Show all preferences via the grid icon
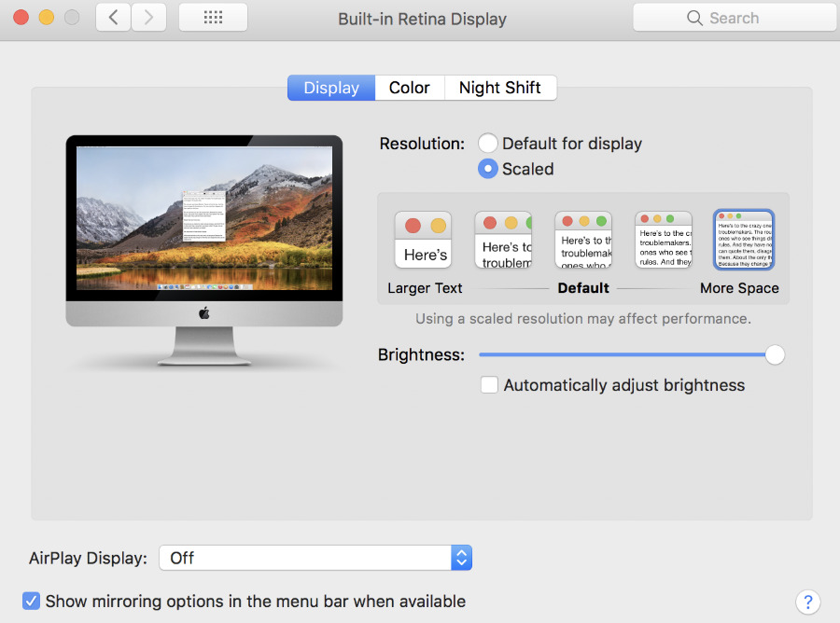Viewport: 840px width, 623px height. [213, 18]
